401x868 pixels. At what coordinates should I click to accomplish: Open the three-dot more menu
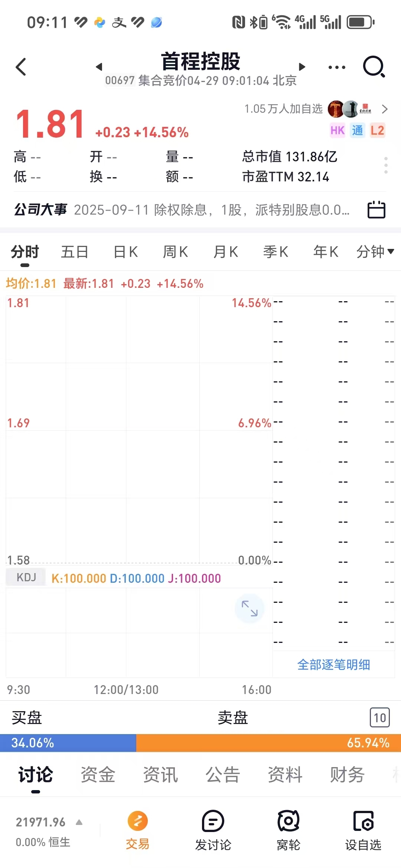337,67
